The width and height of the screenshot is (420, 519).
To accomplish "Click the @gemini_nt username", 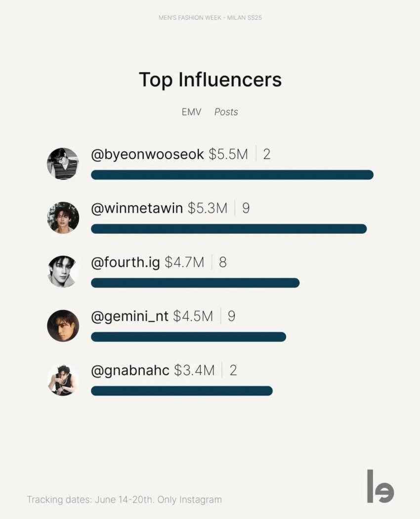I will [x=130, y=316].
